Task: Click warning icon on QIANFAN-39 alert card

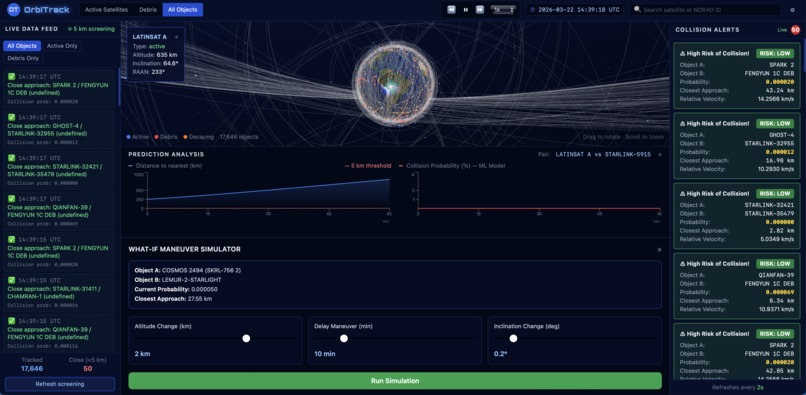Action: tap(683, 264)
